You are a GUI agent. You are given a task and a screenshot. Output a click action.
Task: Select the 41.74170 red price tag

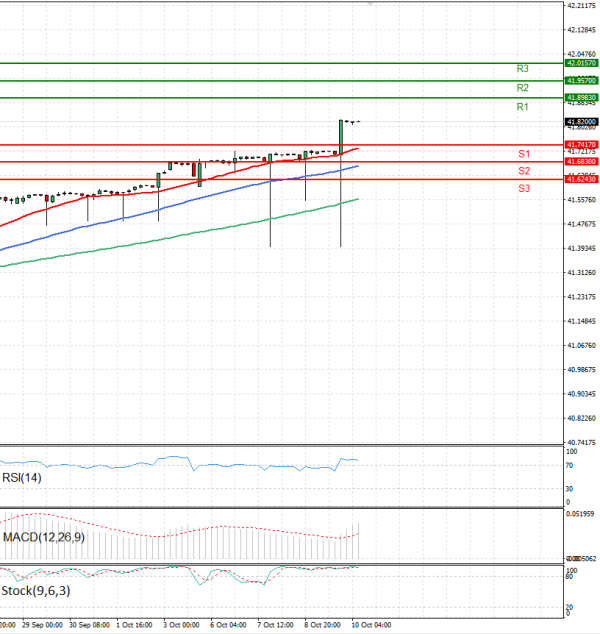tap(581, 145)
